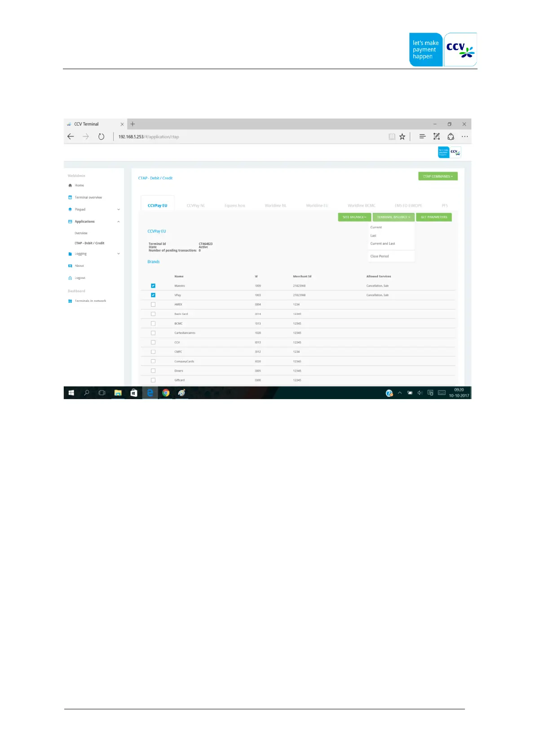This screenshot has width=535, height=756.
Task: Check the Basic Card brand checkbox
Action: point(153,314)
